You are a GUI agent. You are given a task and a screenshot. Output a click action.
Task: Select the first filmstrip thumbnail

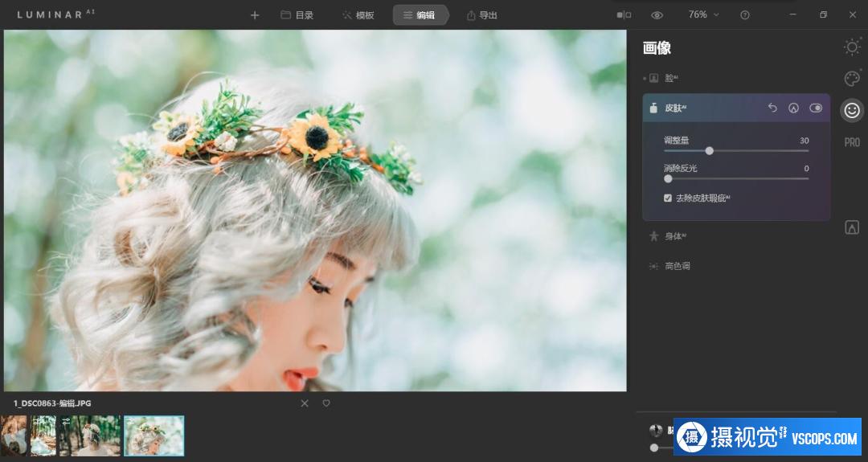pos(14,436)
